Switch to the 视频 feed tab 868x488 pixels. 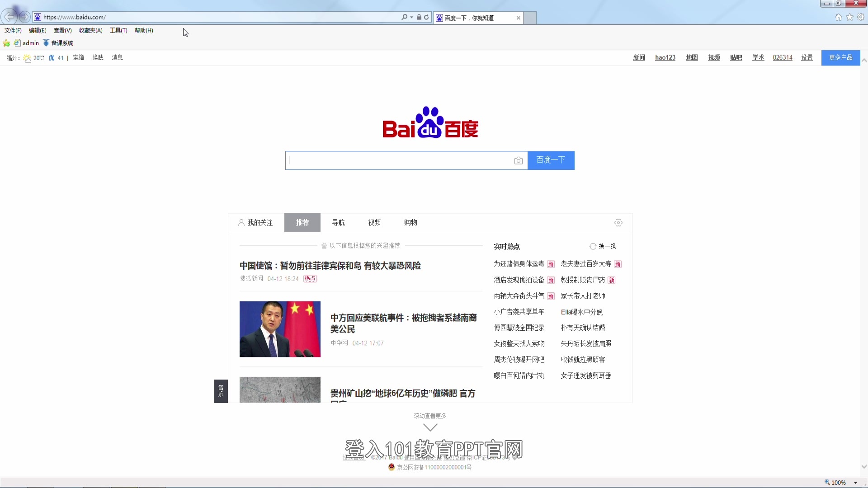pos(374,223)
